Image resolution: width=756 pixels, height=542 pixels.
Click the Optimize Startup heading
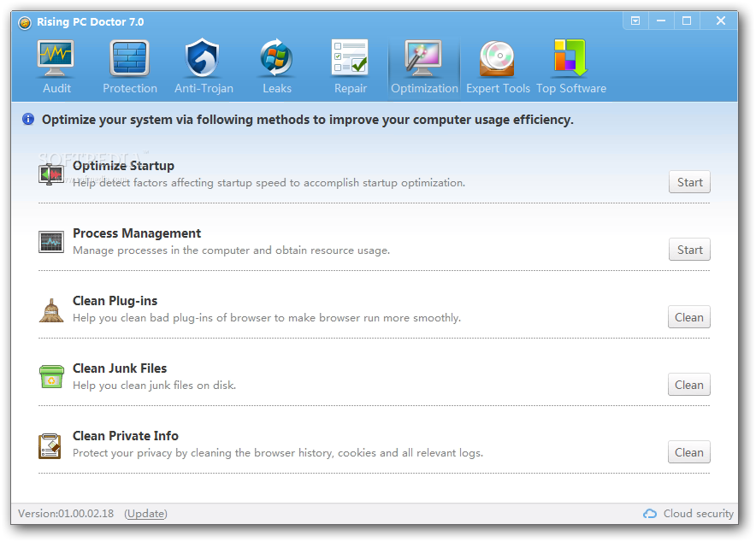click(x=123, y=166)
